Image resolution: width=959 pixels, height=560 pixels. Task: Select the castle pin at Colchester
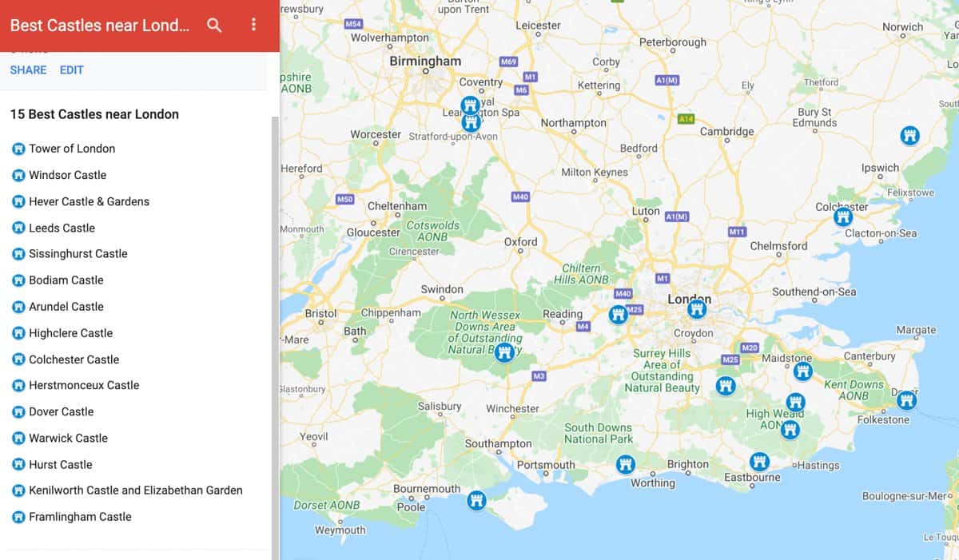843,216
